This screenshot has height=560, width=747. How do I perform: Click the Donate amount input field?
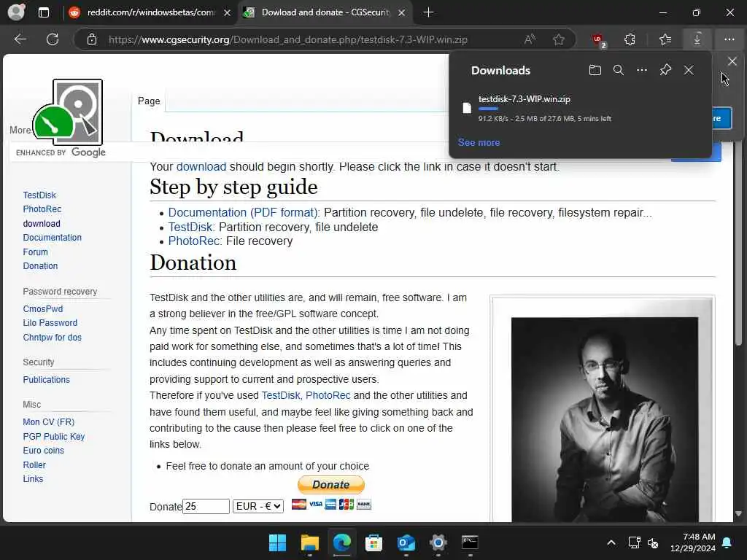coord(206,506)
